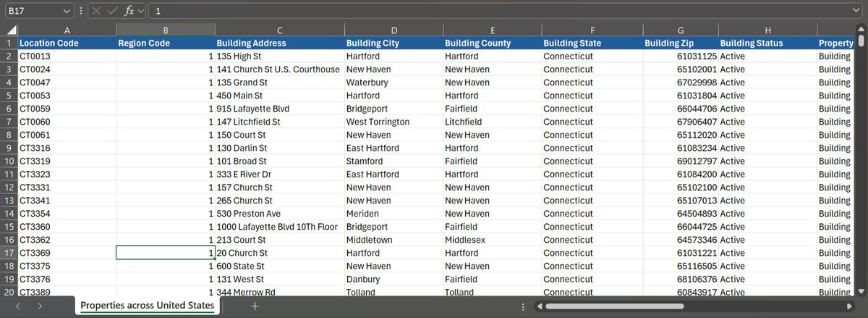
Task: Click the previous sheet navigation arrow
Action: [x=18, y=306]
